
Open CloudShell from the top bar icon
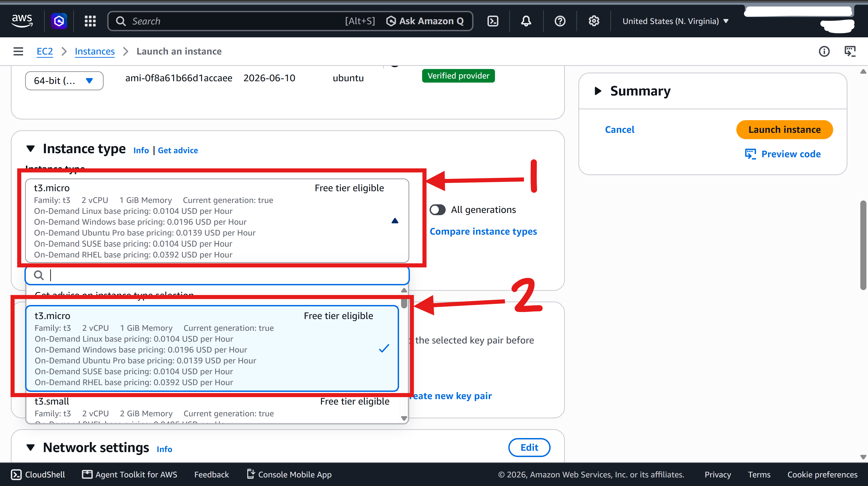click(493, 21)
